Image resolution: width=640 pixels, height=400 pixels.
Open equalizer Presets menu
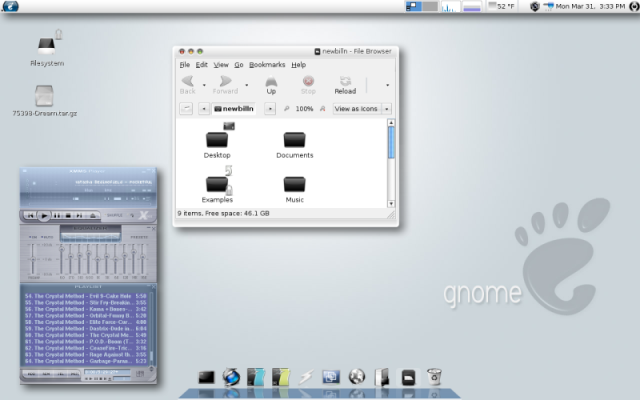tap(139, 237)
